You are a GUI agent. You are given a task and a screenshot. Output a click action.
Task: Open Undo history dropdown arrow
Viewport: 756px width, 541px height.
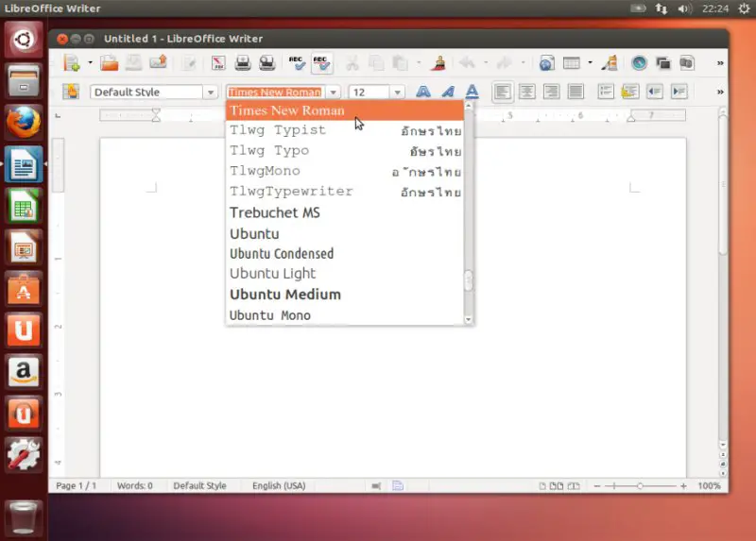486,63
